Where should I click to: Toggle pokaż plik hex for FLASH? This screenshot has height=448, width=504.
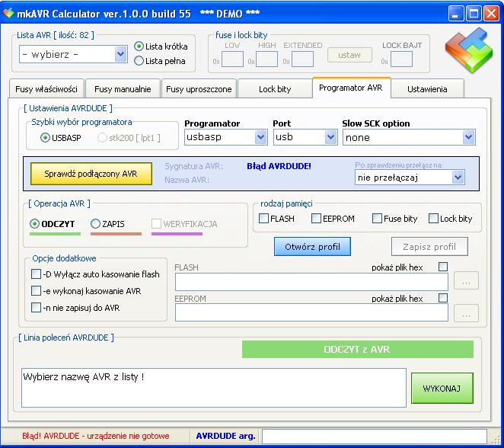443,267
